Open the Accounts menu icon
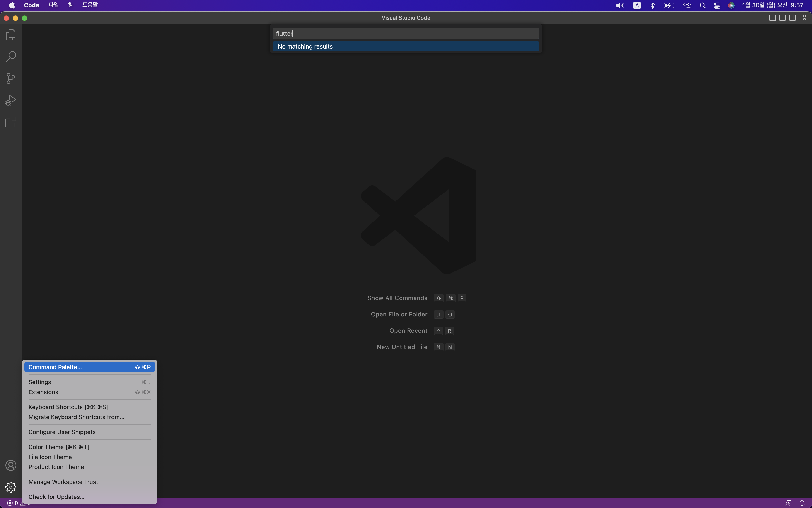 tap(11, 465)
